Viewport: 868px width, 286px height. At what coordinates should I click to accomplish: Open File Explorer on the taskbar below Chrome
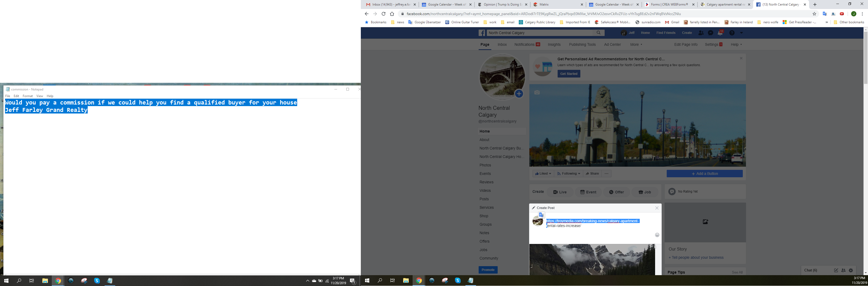(x=406, y=281)
